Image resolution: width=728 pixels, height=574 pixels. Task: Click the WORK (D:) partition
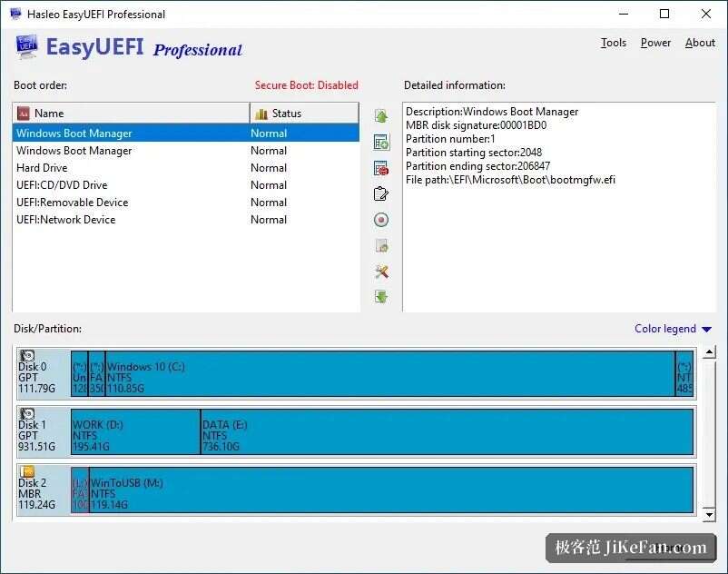click(x=135, y=432)
